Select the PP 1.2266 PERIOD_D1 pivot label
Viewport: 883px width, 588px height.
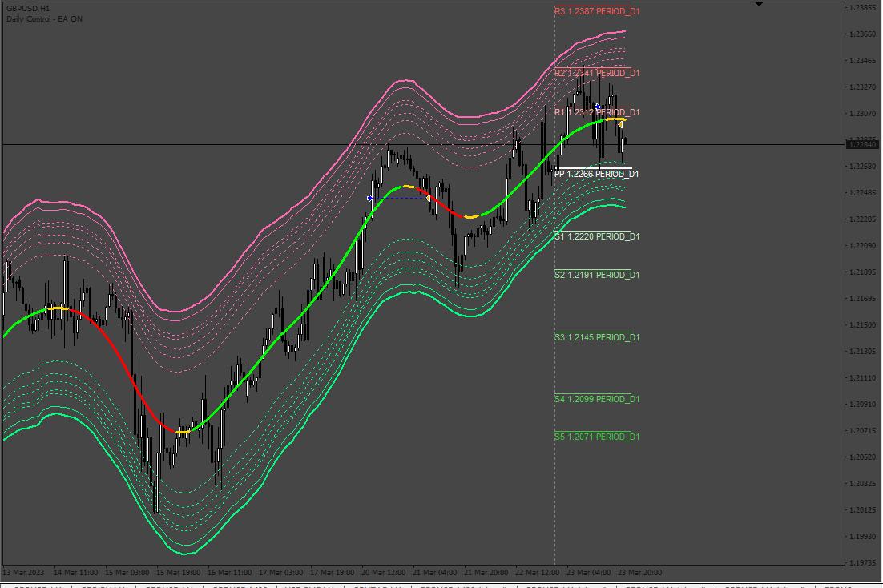tap(597, 175)
